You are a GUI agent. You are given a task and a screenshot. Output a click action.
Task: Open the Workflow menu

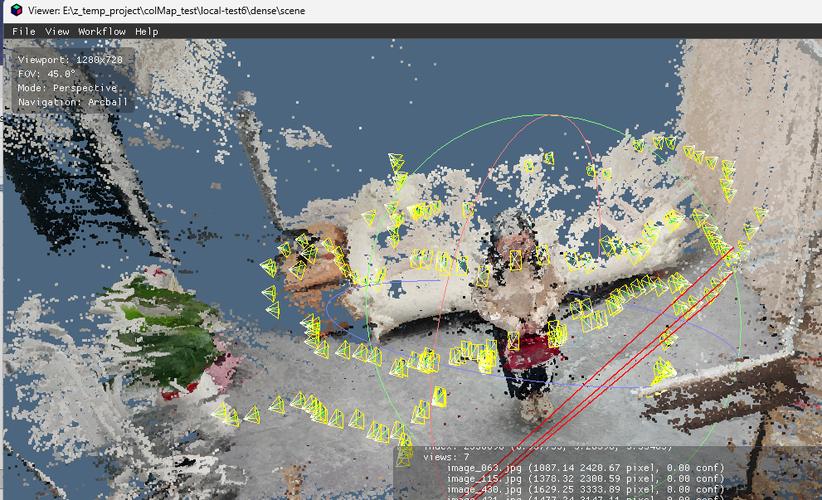click(102, 31)
